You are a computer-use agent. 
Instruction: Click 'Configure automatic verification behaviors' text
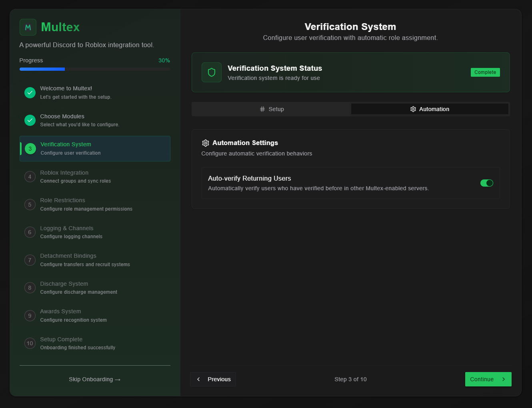click(x=257, y=153)
